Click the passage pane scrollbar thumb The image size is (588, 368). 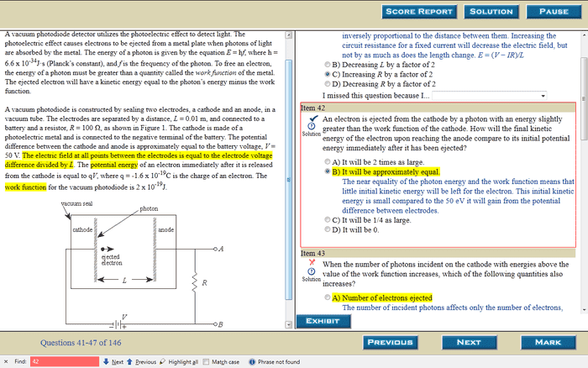pos(289,180)
